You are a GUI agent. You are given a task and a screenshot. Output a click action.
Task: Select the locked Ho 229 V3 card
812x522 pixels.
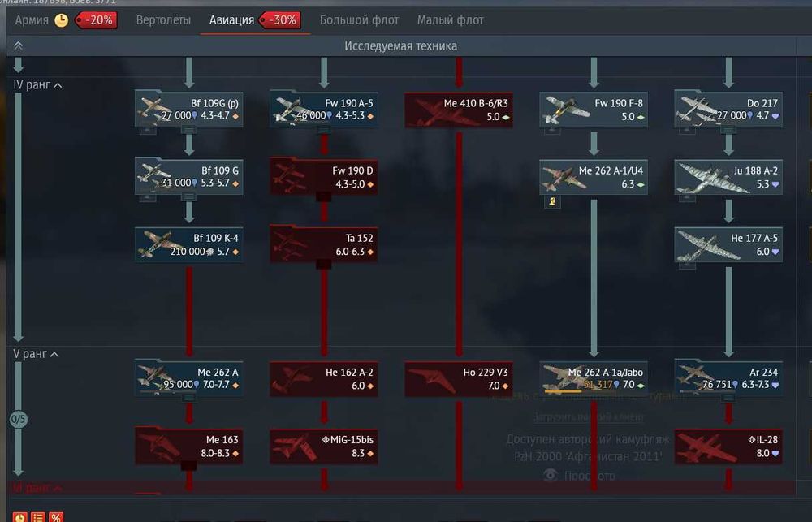point(458,378)
